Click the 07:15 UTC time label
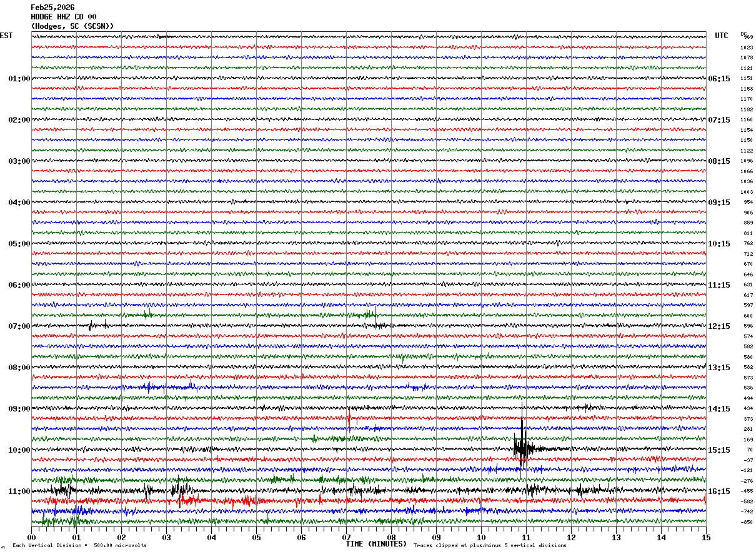This screenshot has height=554, width=756. coord(719,120)
